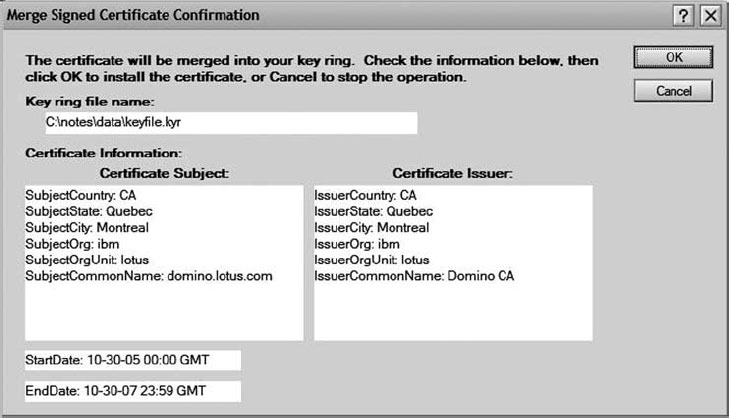Select IssuerCommonName: Domino CA line
Screen dimensions: 729x418
(x=414, y=276)
